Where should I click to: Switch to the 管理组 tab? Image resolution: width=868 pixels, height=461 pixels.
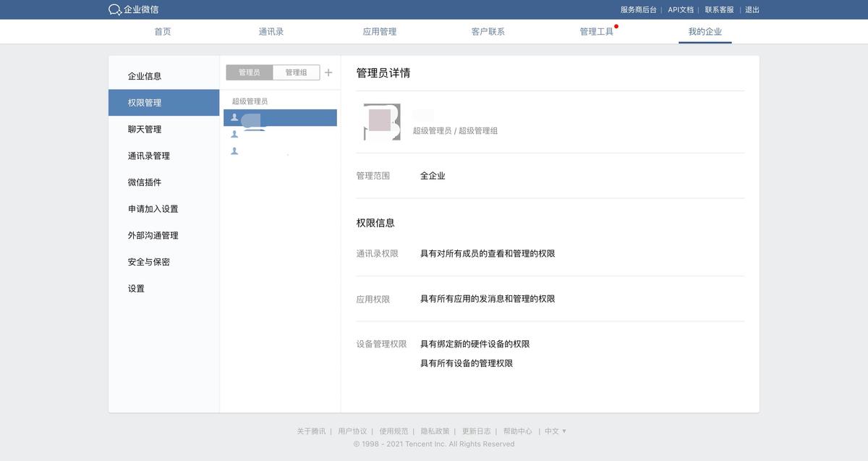(x=297, y=72)
